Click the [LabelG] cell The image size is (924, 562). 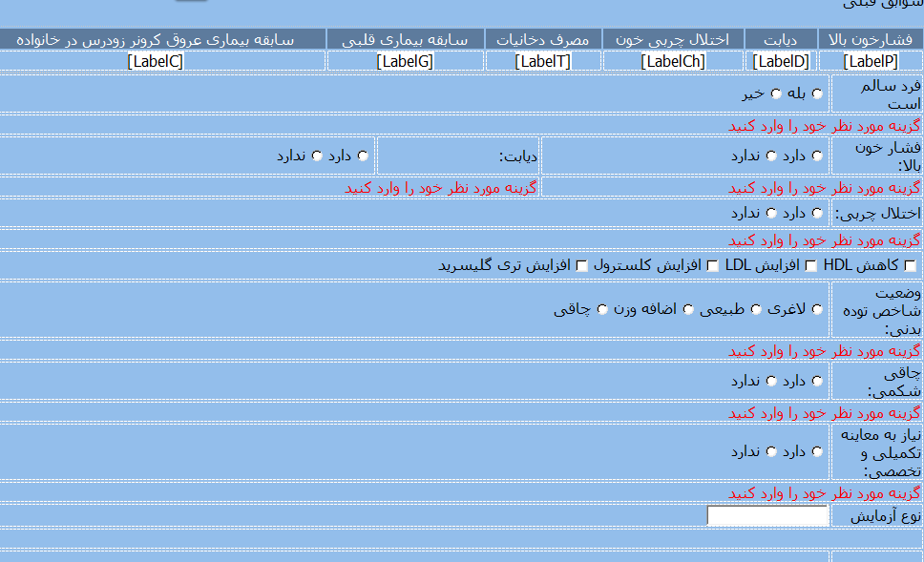point(405,61)
